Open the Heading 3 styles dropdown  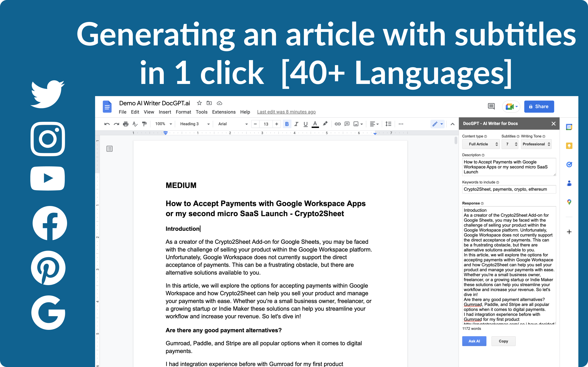click(194, 124)
